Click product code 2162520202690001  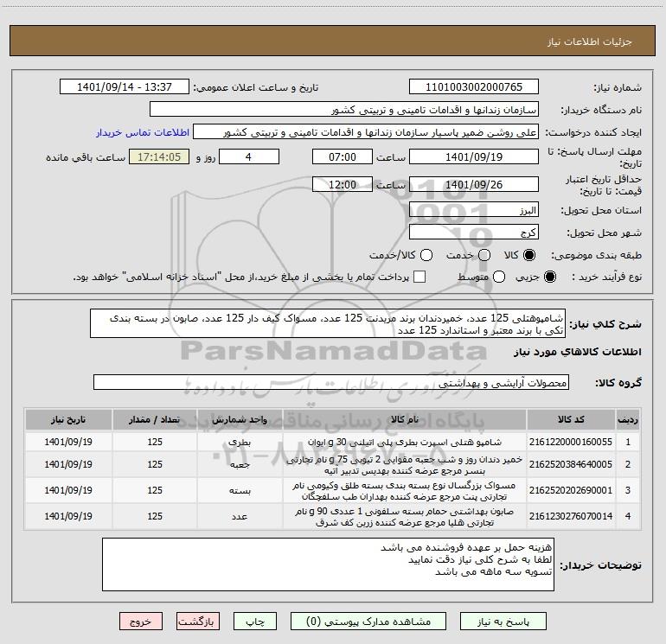click(x=571, y=490)
